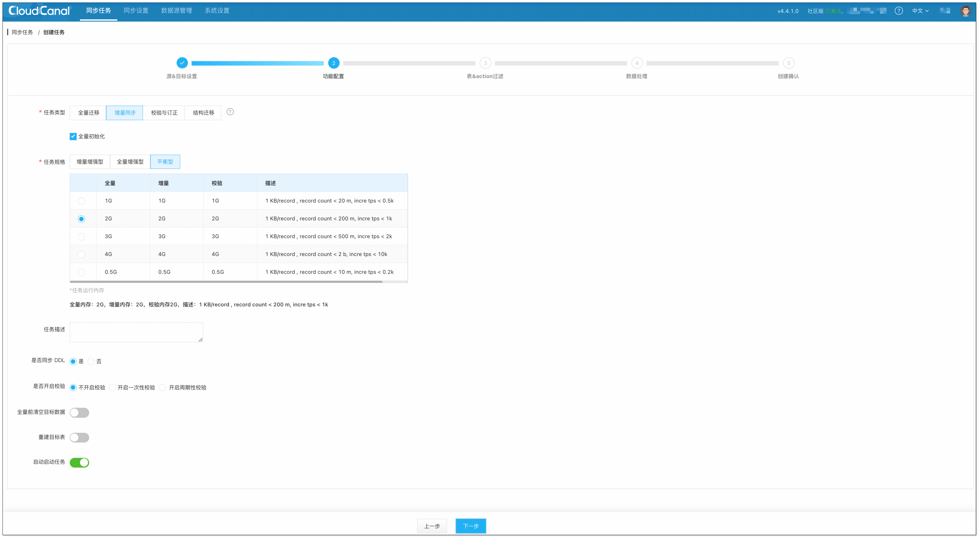Image resolution: width=980 pixels, height=539 pixels.
Task: Click the 下一步 button
Action: [471, 526]
